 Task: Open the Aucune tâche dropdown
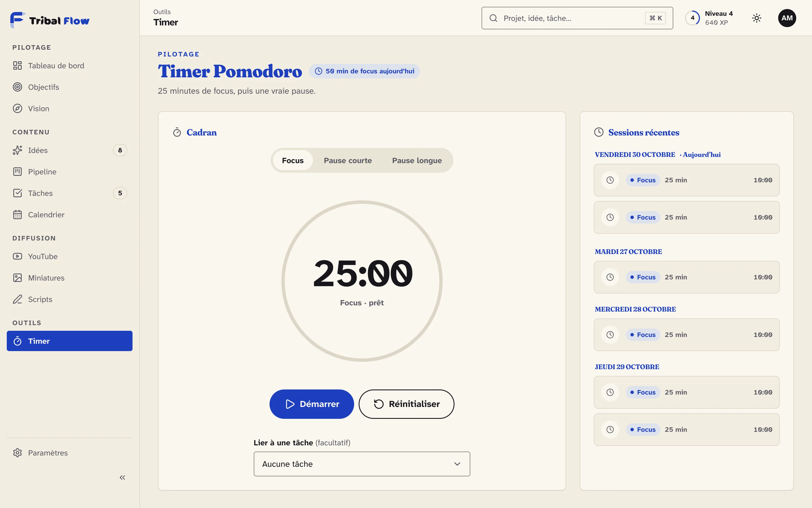pos(362,464)
